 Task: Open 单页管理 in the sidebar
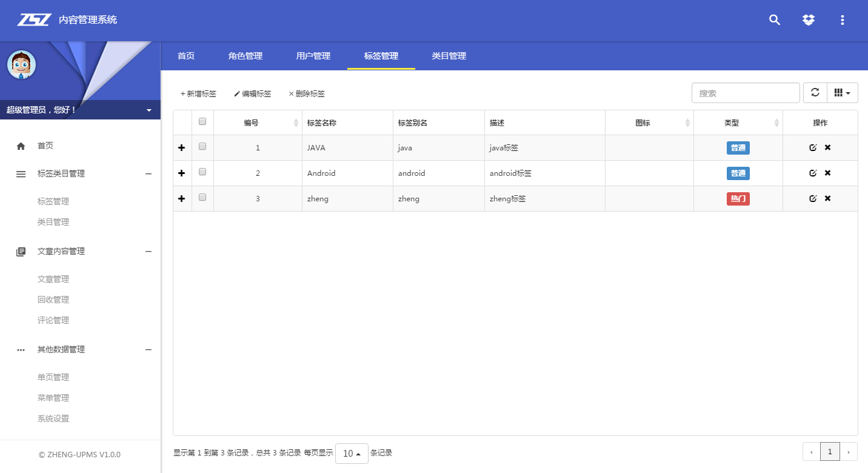[53, 377]
